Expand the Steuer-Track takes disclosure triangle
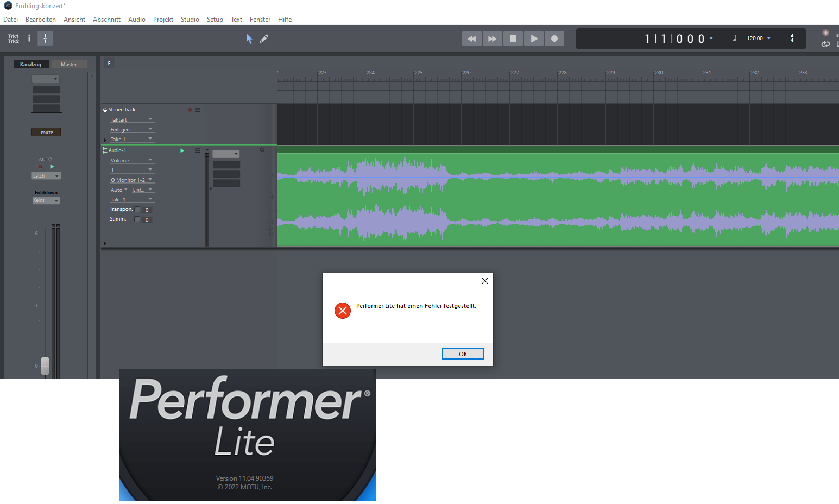Screen dimensions: 839x504 point(105,140)
